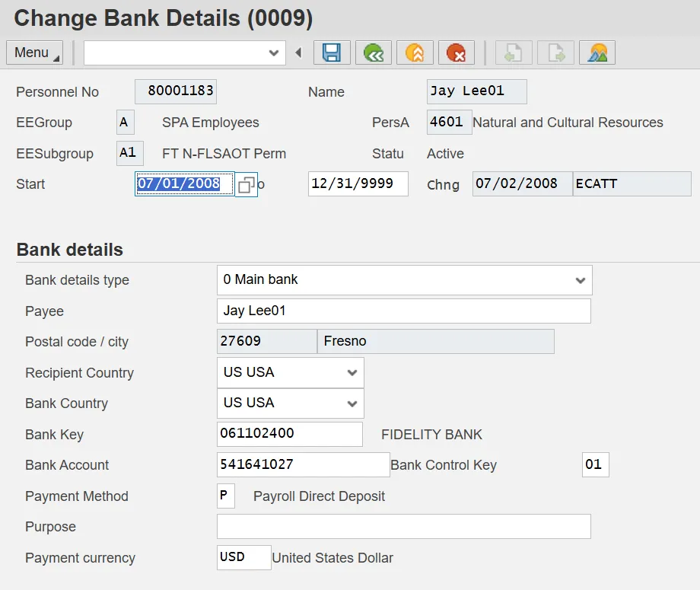Image resolution: width=700 pixels, height=590 pixels.
Task: Click the Next record page icon
Action: [x=555, y=53]
